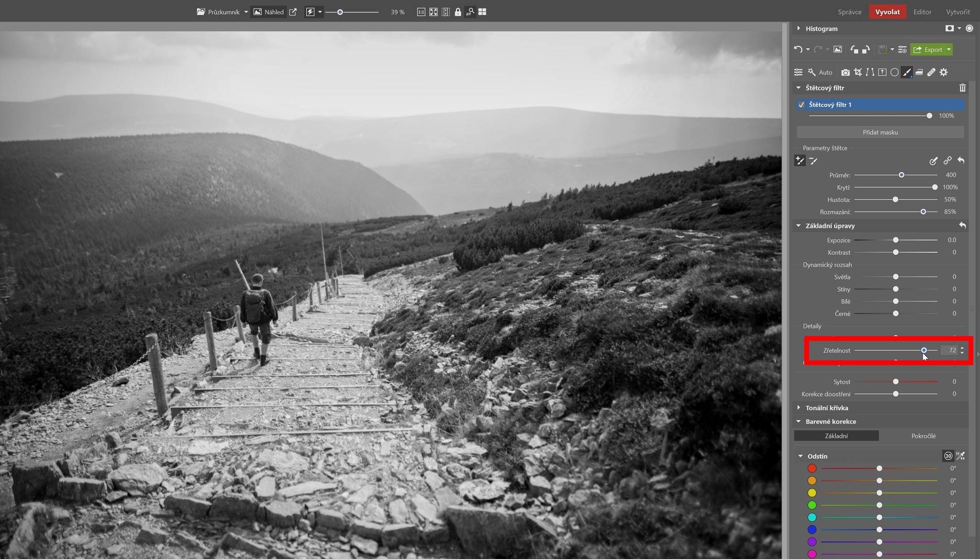Toggle the zoom lock padlock
The height and width of the screenshot is (559, 980).
pyautogui.click(x=458, y=12)
